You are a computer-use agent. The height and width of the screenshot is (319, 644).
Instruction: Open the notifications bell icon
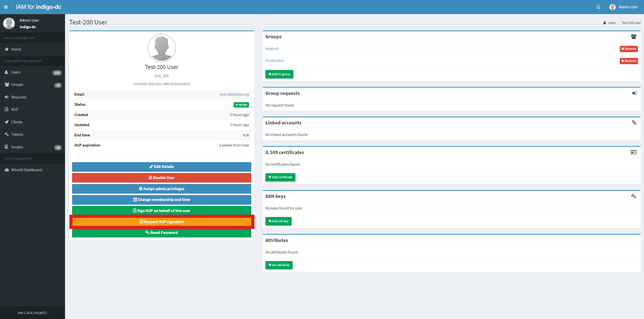point(598,7)
